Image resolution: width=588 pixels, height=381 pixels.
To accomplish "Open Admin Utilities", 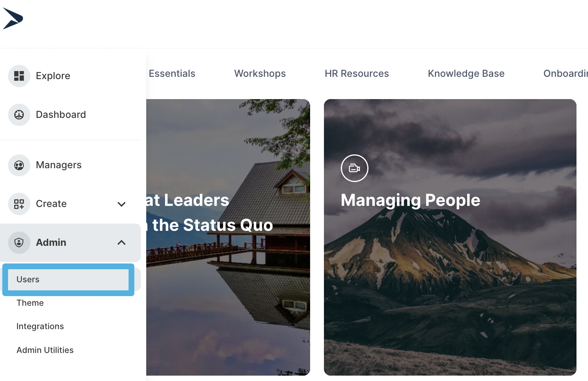I will pyautogui.click(x=45, y=350).
